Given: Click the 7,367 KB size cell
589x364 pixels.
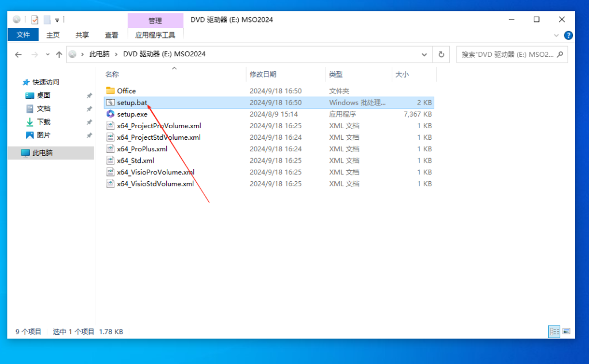Looking at the screenshot, I should pyautogui.click(x=418, y=114).
